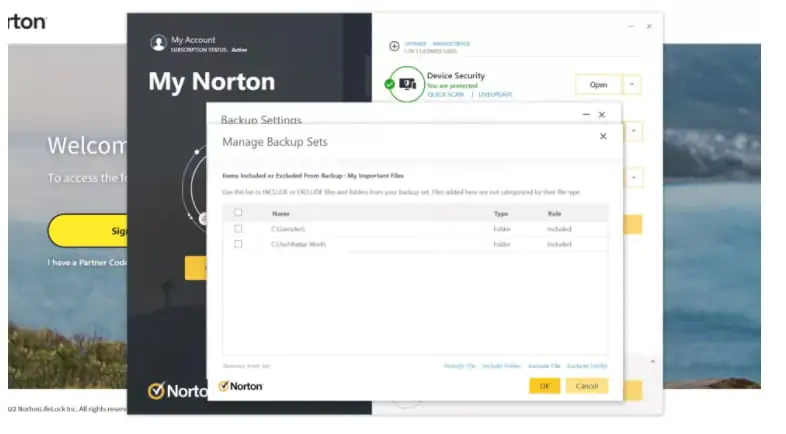Minimize the Backup Settings window
The image size is (786, 434).
click(x=585, y=115)
